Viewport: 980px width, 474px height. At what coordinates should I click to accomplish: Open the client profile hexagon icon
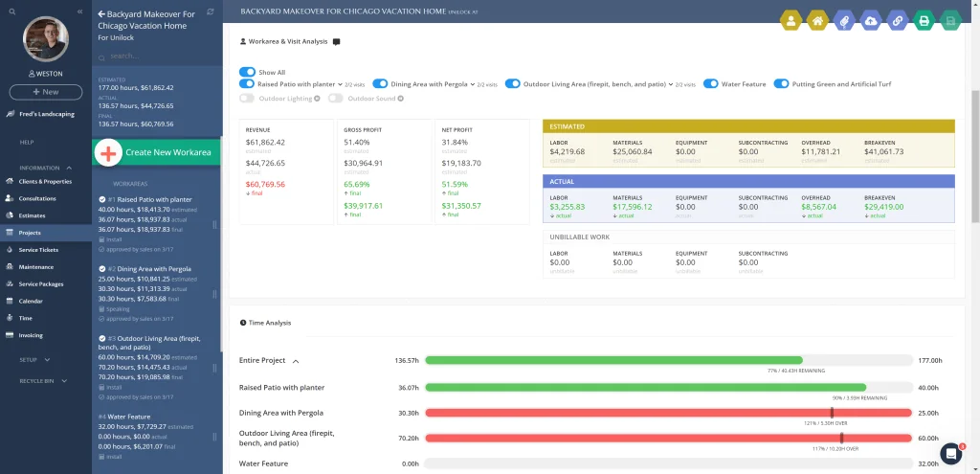pyautogui.click(x=791, y=21)
